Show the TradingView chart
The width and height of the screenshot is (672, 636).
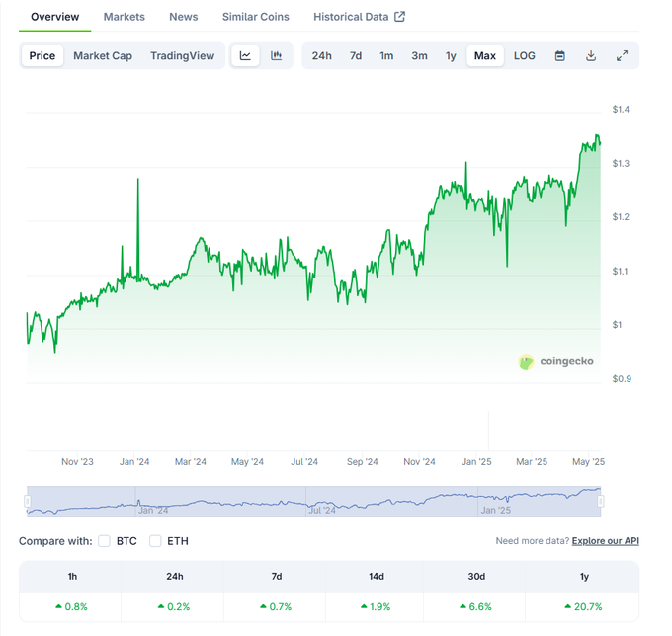tap(182, 56)
